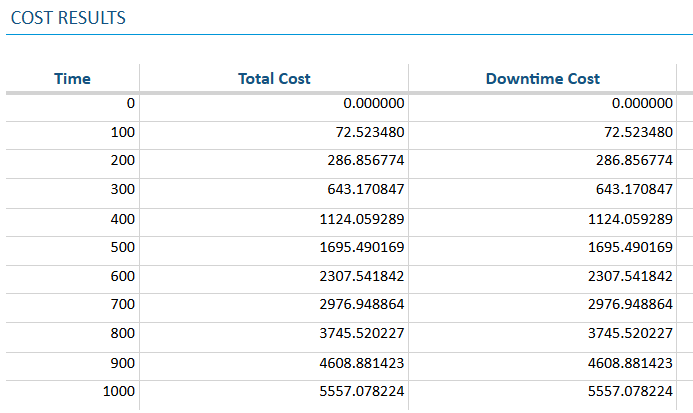Select the Total Cost column header

click(x=274, y=79)
